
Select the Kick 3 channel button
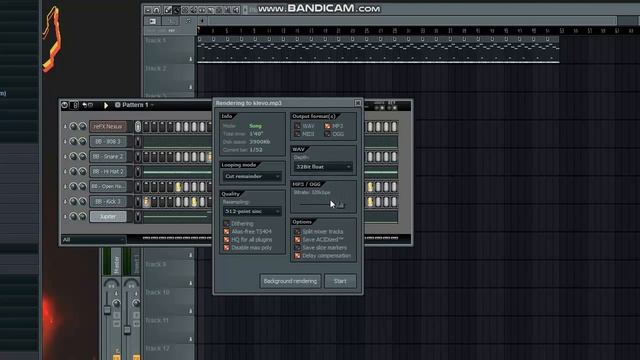pyautogui.click(x=108, y=201)
